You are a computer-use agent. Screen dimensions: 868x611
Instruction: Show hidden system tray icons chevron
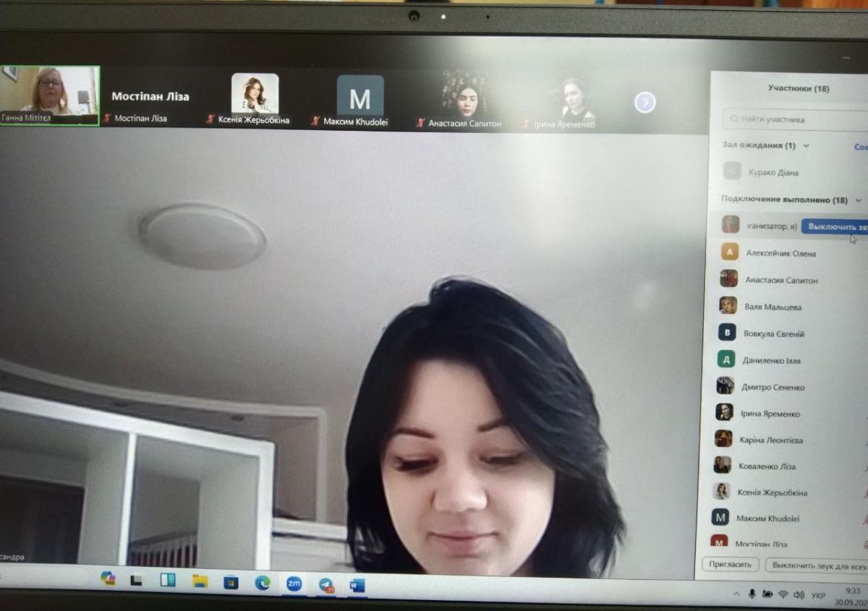[736, 594]
